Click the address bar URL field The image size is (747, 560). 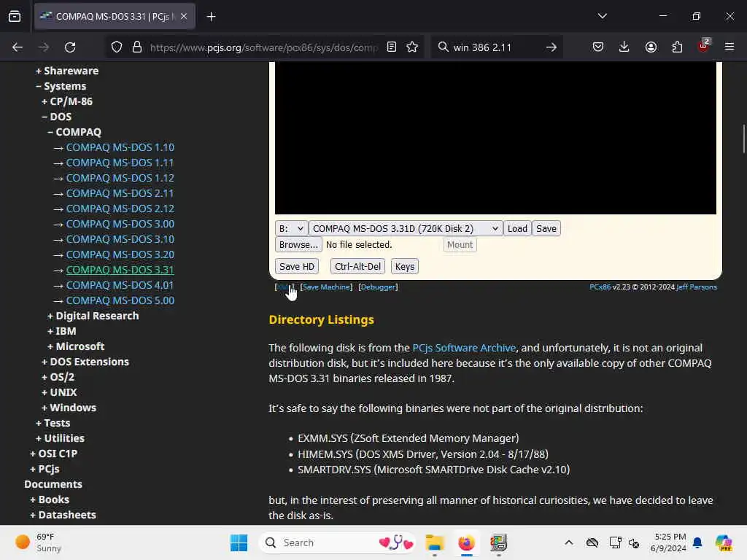click(x=263, y=47)
